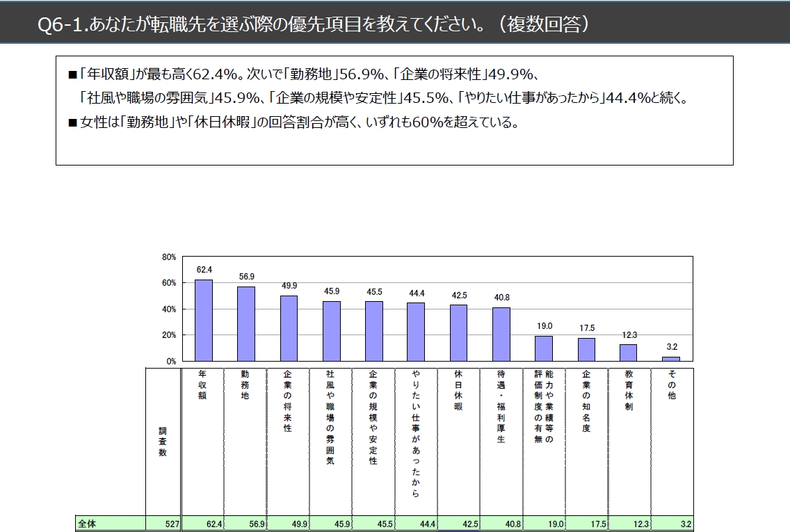Click the 527 survey count cell
Screen dimensions: 790x532
tap(163, 524)
